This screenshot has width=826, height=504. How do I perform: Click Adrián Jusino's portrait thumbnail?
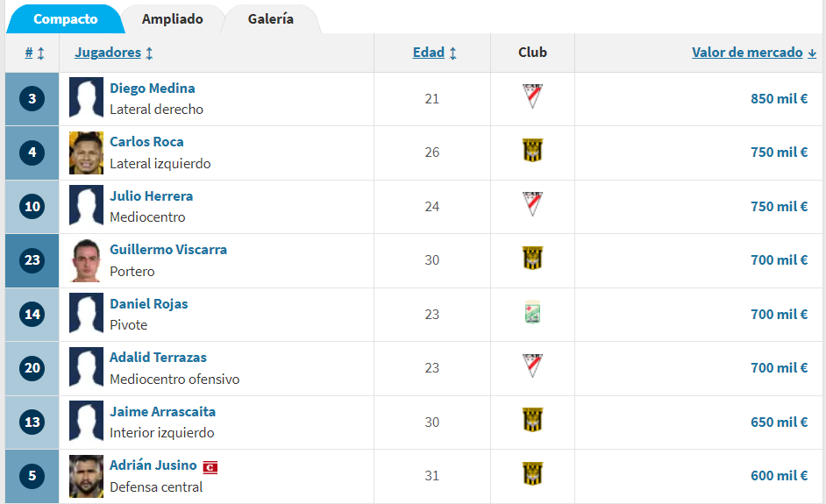point(87,476)
